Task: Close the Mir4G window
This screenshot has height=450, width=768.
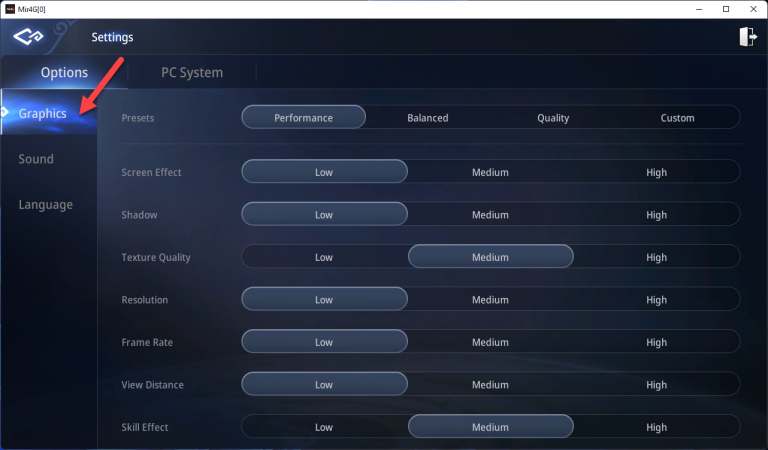Action: pyautogui.click(x=753, y=9)
